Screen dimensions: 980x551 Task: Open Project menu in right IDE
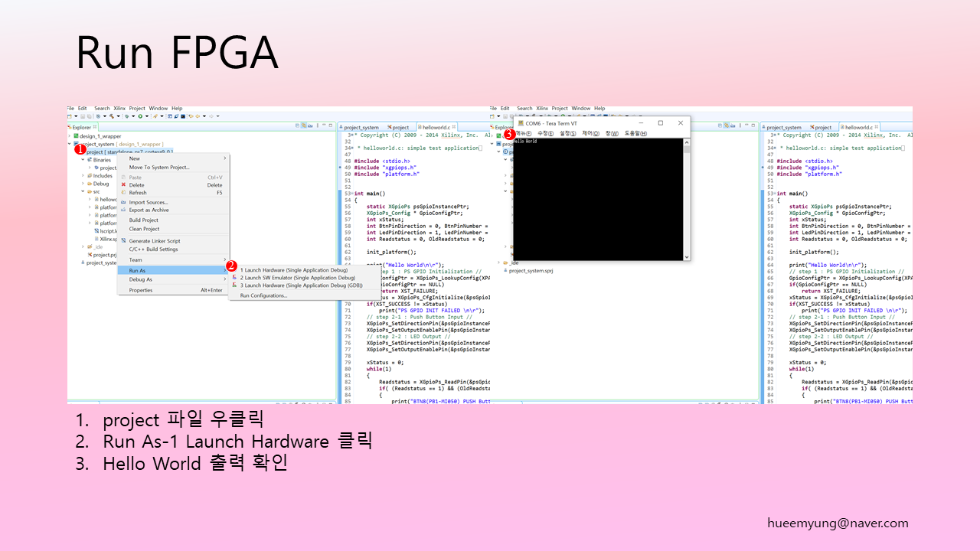(x=560, y=109)
